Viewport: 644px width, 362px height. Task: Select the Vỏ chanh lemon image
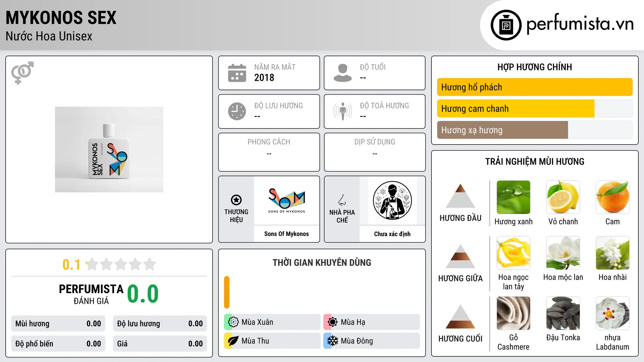tap(563, 197)
